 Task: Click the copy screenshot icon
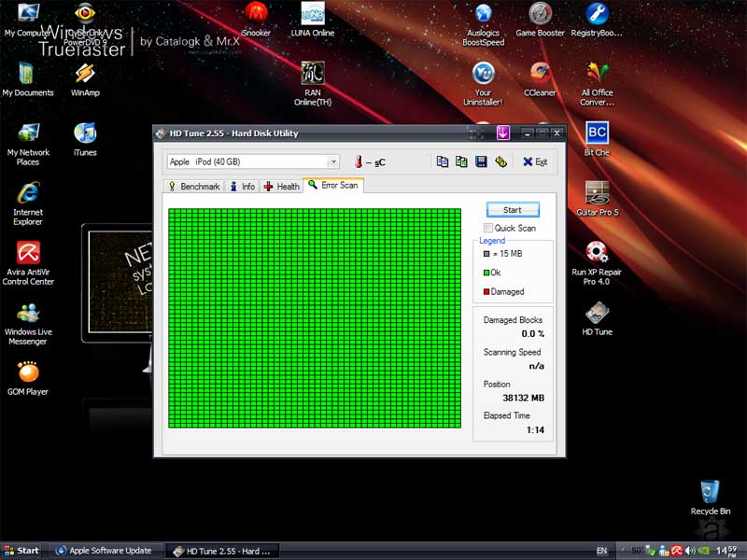click(x=461, y=161)
